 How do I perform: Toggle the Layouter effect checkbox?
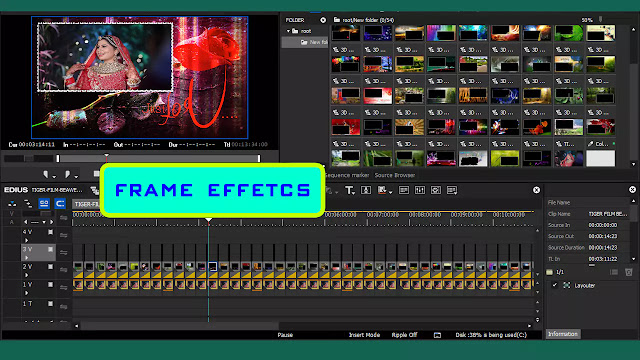coord(555,285)
